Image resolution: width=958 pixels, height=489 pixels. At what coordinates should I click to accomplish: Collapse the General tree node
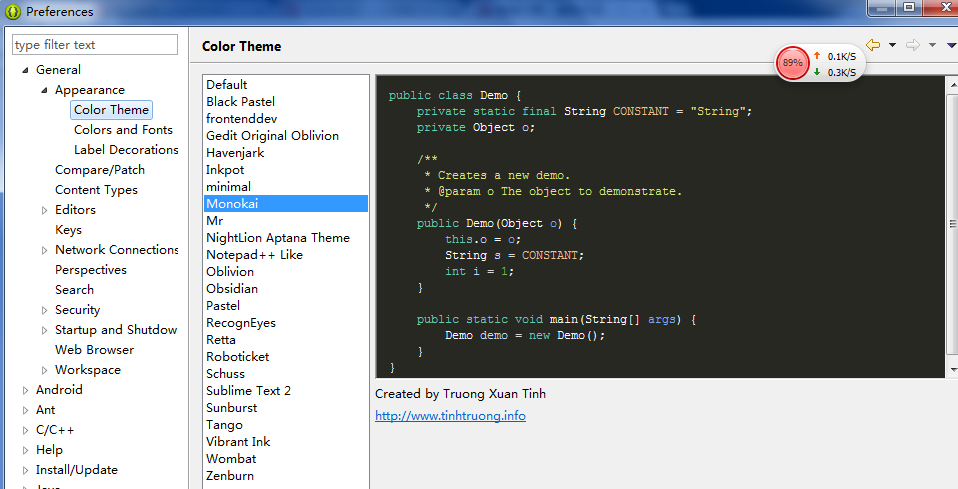[x=25, y=70]
